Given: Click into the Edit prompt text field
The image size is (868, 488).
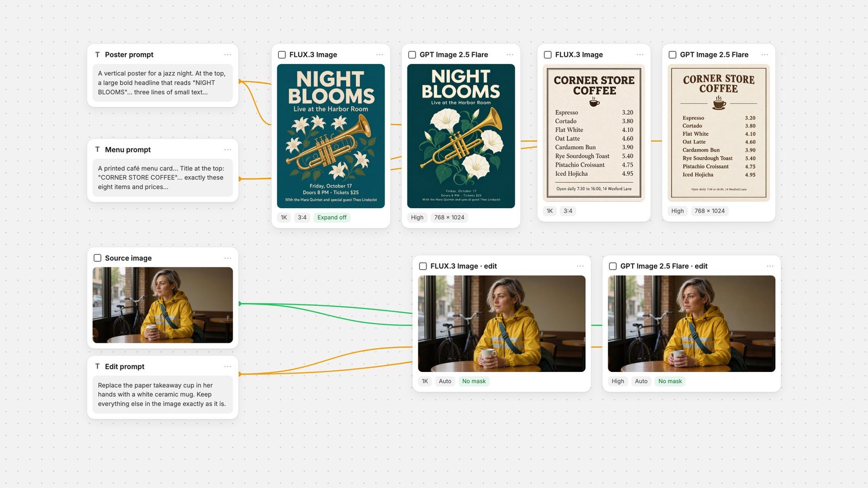Looking at the screenshot, I should 163,395.
